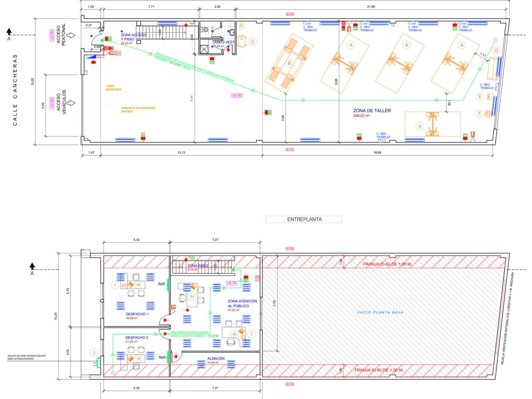Click the DESPACHO 2 room label
This screenshot has width=532, height=399.
pyautogui.click(x=136, y=337)
